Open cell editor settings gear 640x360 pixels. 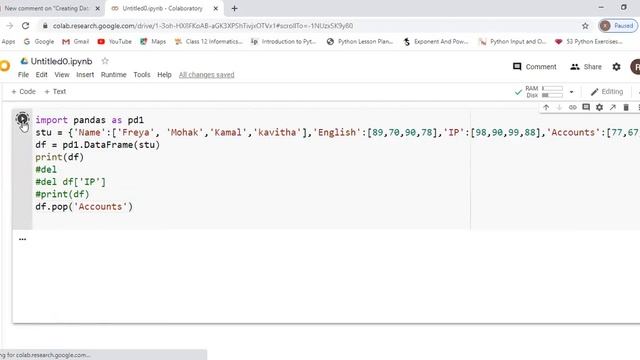(599, 107)
